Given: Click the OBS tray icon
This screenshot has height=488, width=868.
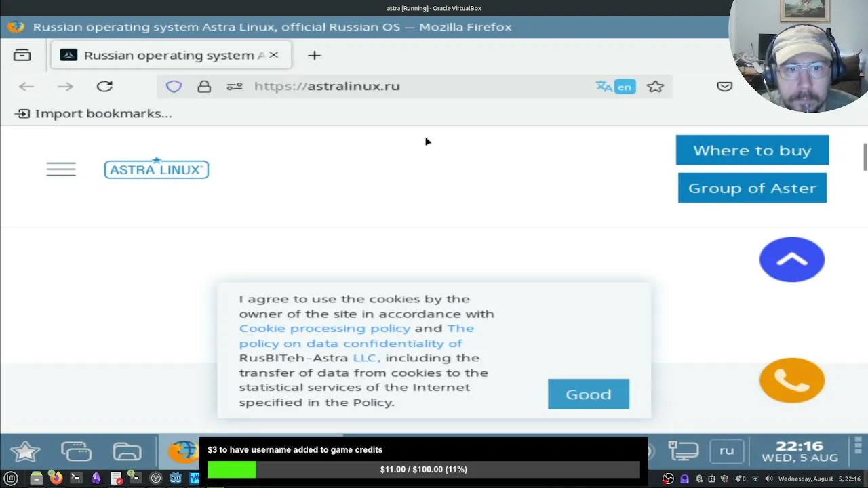Looking at the screenshot, I should 668,479.
